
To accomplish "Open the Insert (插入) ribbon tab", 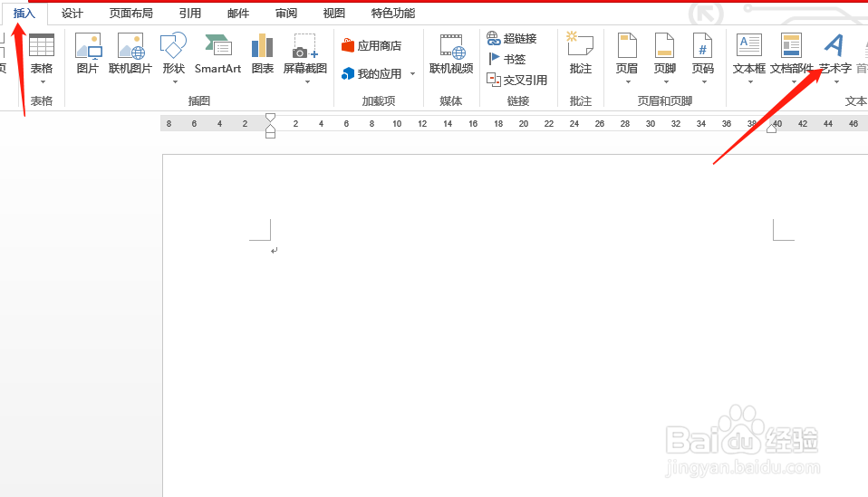I will coord(24,14).
